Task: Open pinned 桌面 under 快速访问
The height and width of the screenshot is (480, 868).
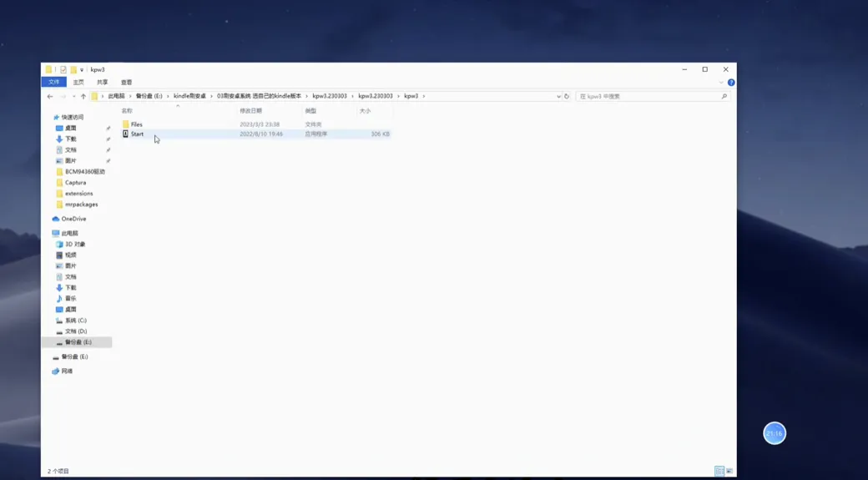Action: 70,128
